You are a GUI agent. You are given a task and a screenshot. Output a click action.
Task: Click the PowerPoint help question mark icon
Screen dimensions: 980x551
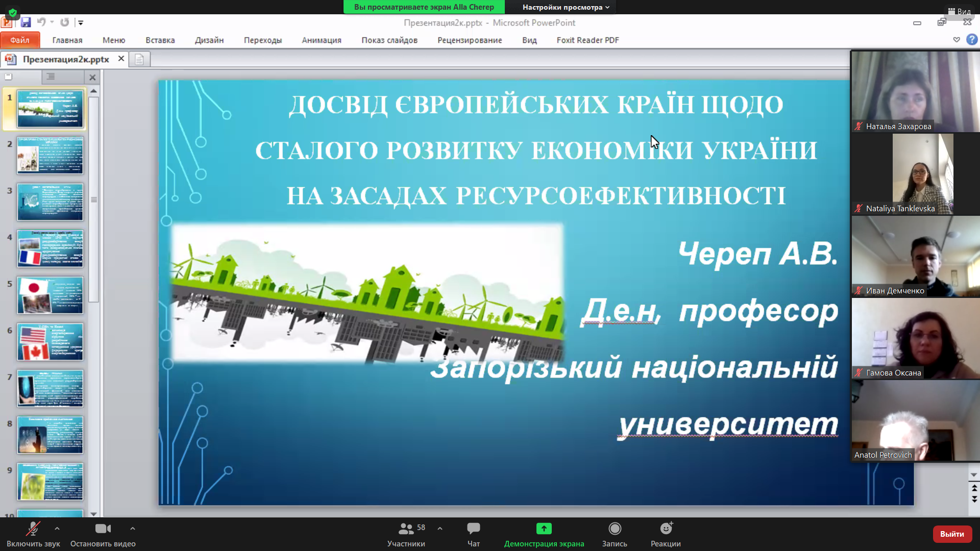[972, 40]
